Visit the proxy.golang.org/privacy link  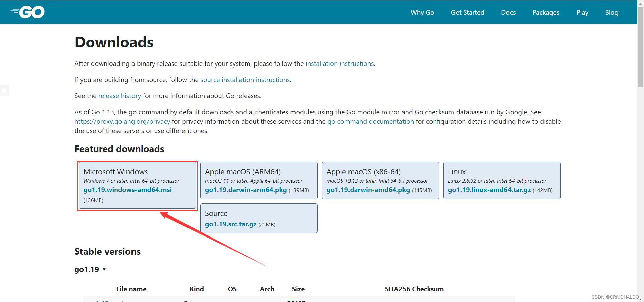point(122,121)
